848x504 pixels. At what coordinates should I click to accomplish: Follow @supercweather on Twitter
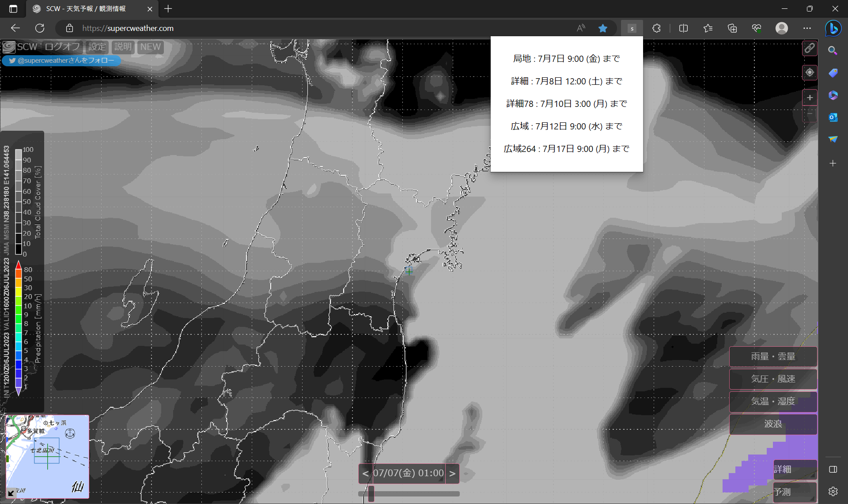(61, 61)
